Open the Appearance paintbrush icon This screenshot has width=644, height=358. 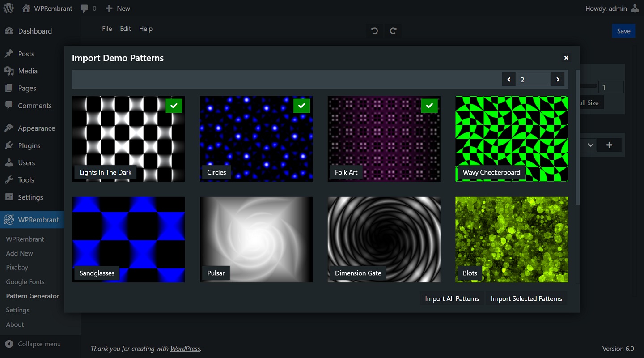point(10,128)
